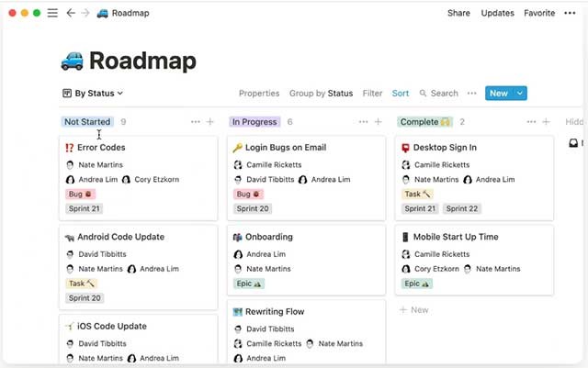
Task: Open the sidebar hamburger menu
Action: point(52,13)
